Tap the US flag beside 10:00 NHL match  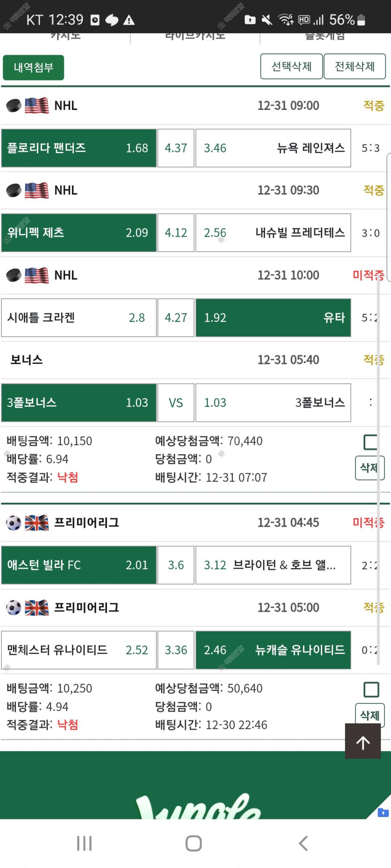(37, 275)
